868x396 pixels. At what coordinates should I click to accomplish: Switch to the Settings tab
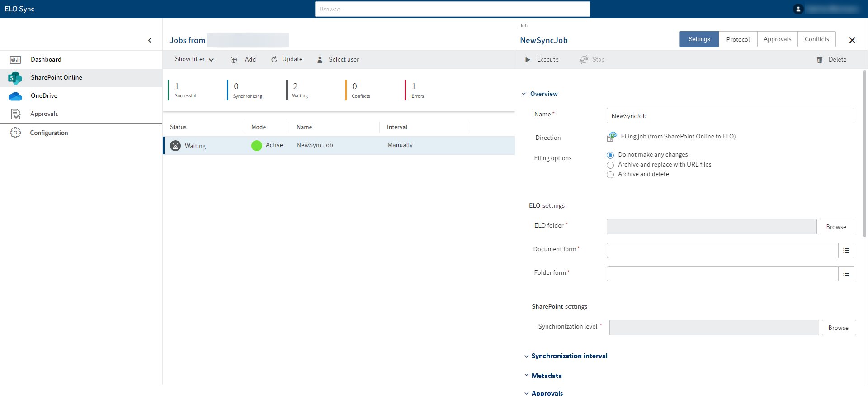(x=699, y=39)
